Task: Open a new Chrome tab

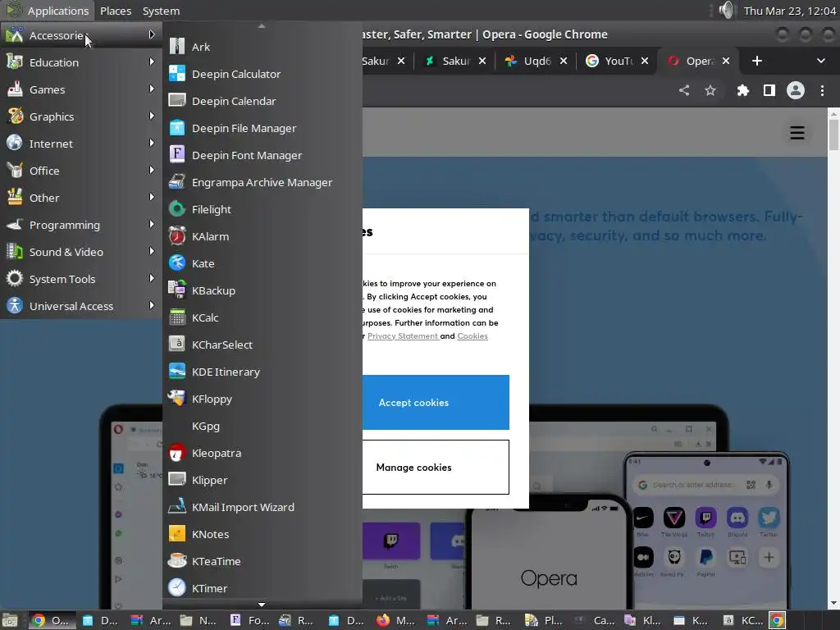Action: pos(757,61)
